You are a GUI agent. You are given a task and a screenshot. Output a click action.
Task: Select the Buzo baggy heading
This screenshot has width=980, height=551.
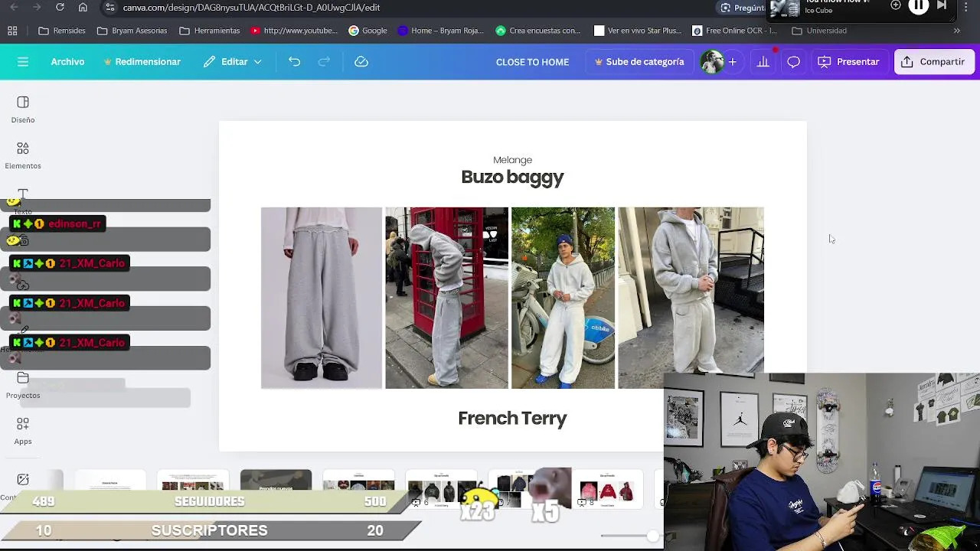click(x=512, y=177)
